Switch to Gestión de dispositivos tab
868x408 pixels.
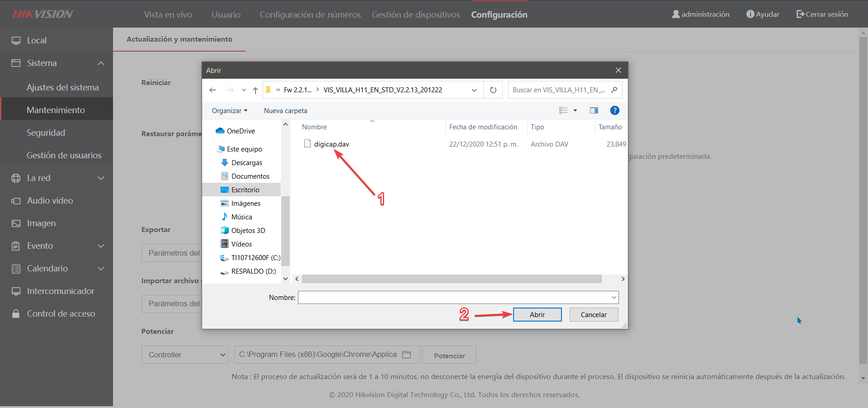pyautogui.click(x=416, y=14)
